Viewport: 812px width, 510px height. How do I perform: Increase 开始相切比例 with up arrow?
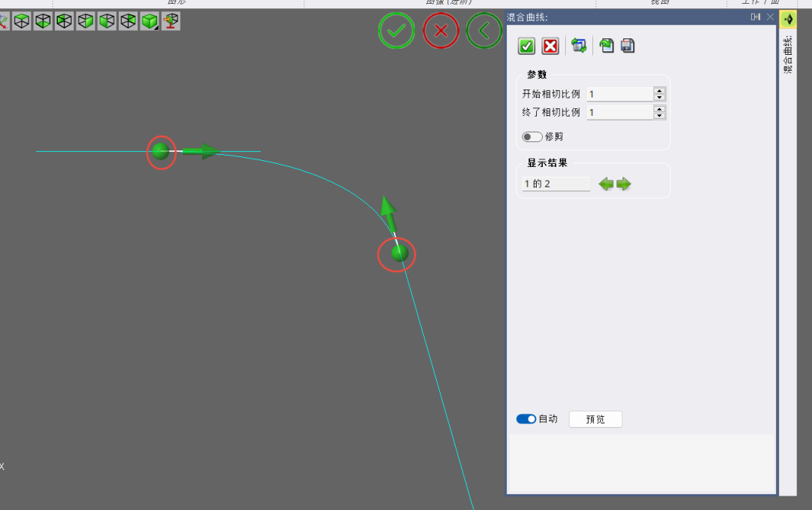click(659, 91)
